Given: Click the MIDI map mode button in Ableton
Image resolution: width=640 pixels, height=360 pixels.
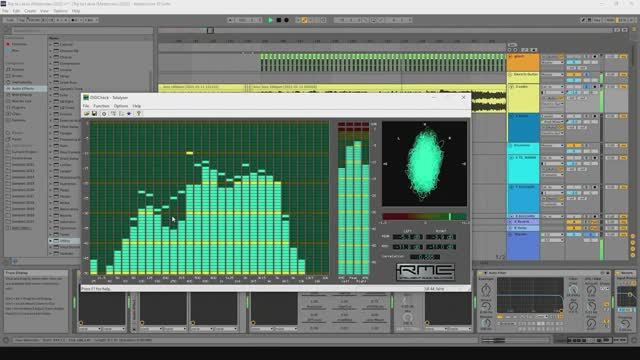Looking at the screenshot, I should click(610, 20).
